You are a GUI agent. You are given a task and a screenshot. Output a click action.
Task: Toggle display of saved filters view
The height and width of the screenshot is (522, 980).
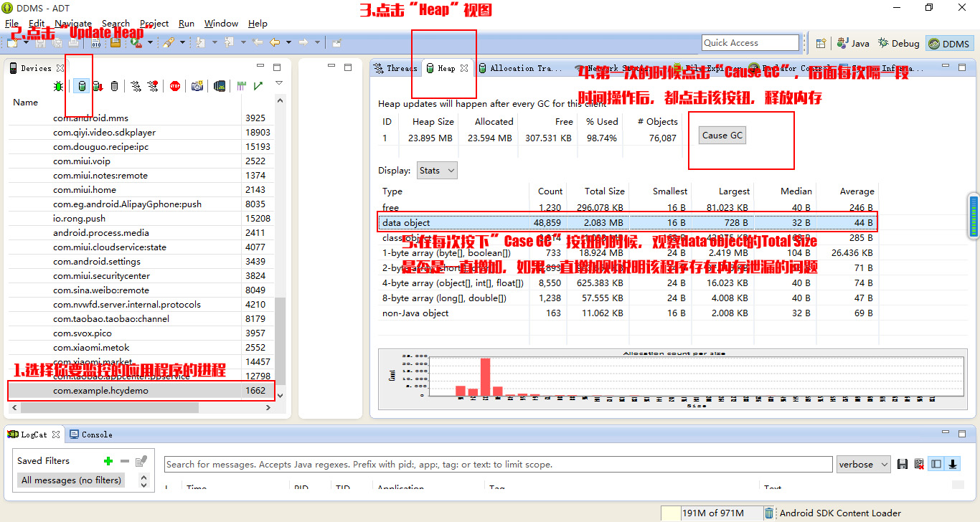(x=936, y=465)
